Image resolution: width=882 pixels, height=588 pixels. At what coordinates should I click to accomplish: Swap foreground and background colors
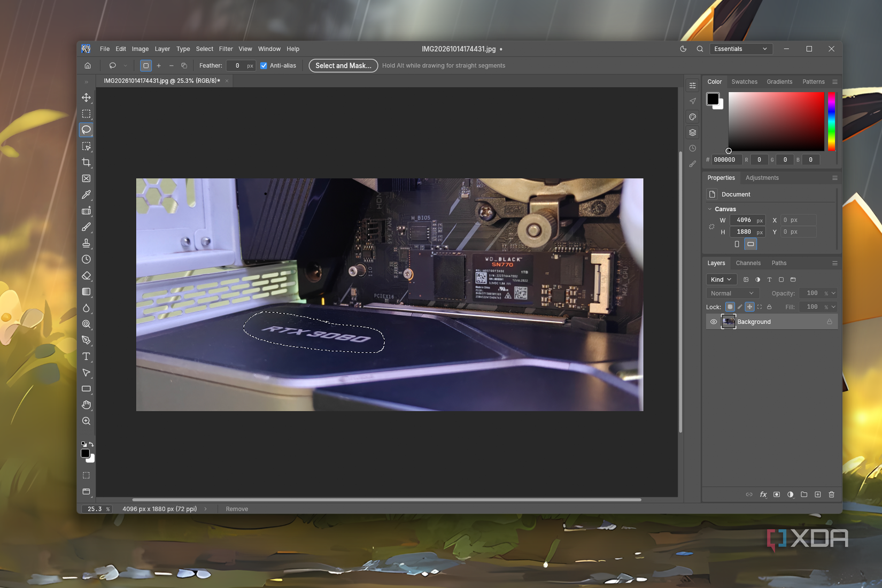point(91,444)
